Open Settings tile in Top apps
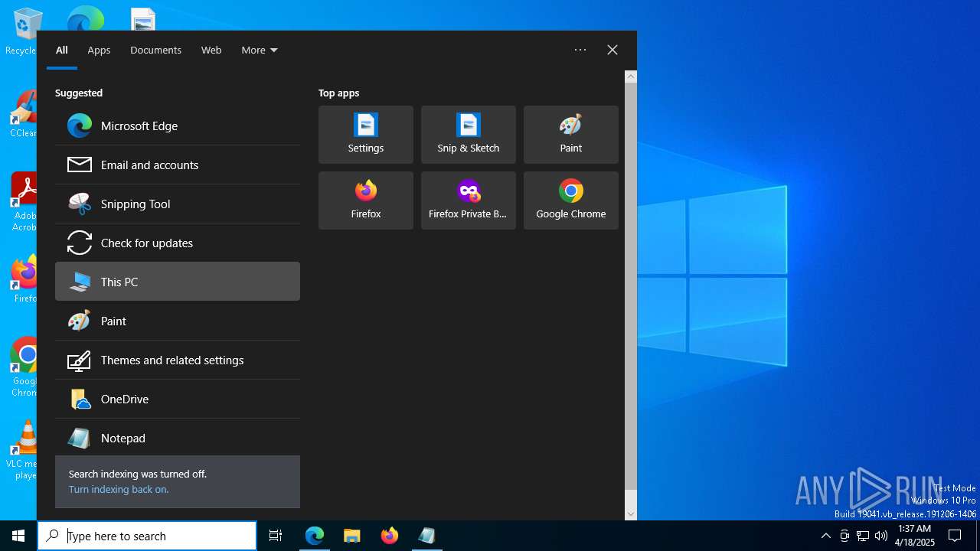The width and height of the screenshot is (980, 551). [366, 135]
